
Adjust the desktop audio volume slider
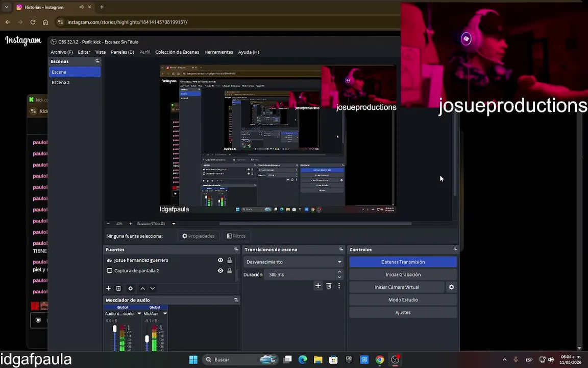[115, 329]
